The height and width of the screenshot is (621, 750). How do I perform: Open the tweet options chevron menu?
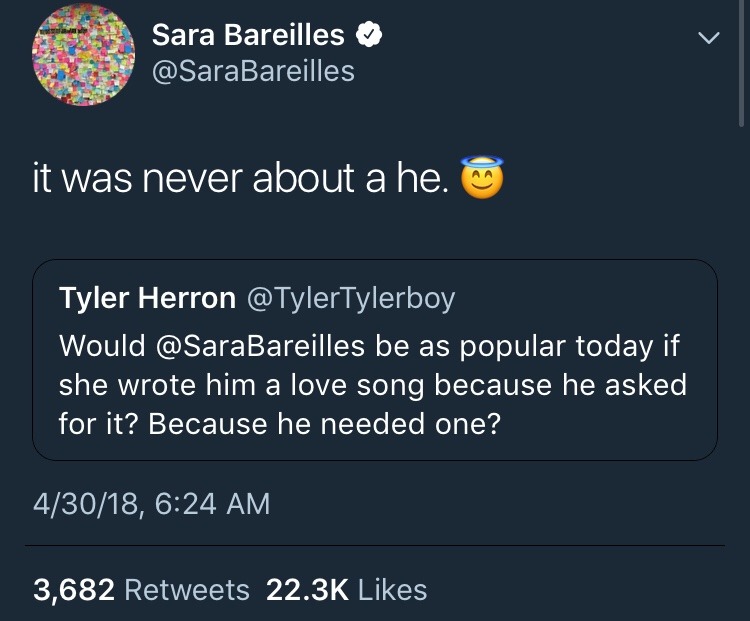tap(708, 39)
